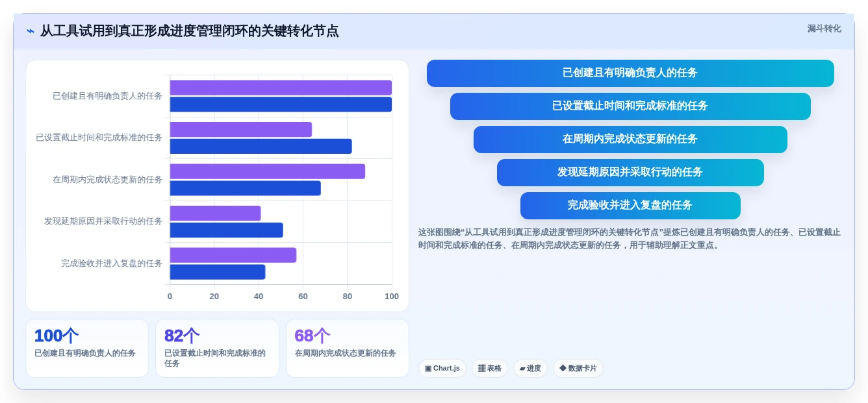Click chart axis label 已创建且有明确负责人的任务
The width and height of the screenshot is (868, 403).
pyautogui.click(x=107, y=96)
